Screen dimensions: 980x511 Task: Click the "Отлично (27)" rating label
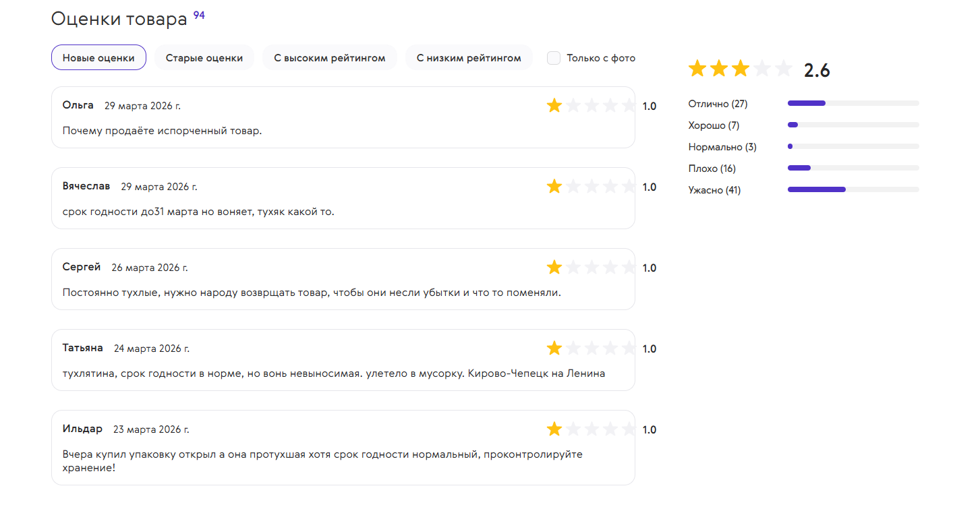(x=718, y=104)
